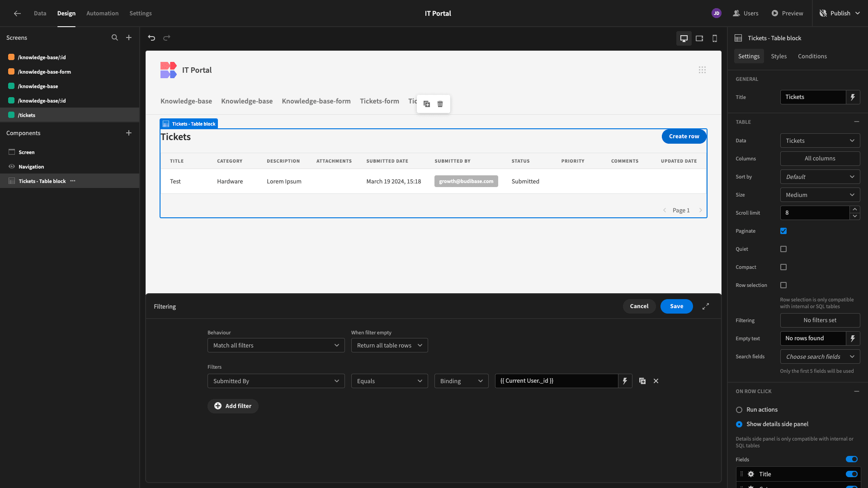Expand the filtering drawer to fullscreen
The image size is (868, 488).
pos(706,306)
